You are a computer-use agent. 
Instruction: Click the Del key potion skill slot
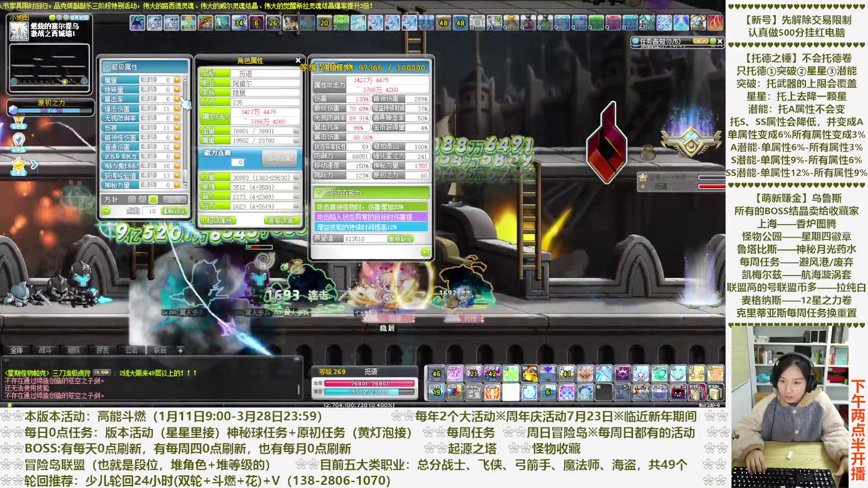click(x=455, y=392)
